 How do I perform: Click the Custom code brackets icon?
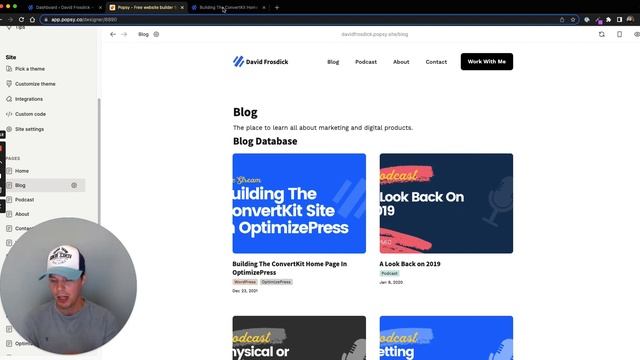9,114
